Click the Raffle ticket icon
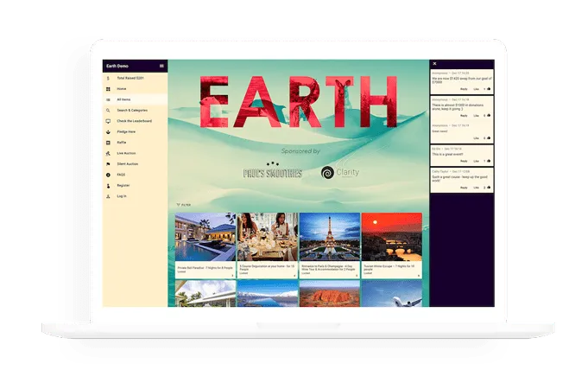This screenshot has width=588, height=389. click(108, 143)
